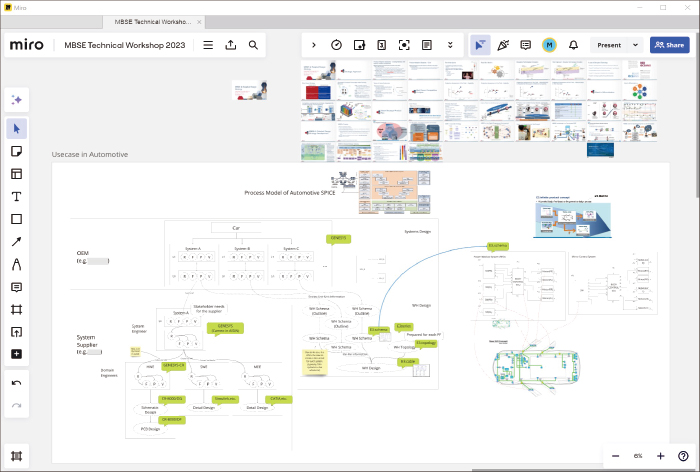Image resolution: width=700 pixels, height=472 pixels.
Task: Choose the Pen drawing tool
Action: [17, 264]
